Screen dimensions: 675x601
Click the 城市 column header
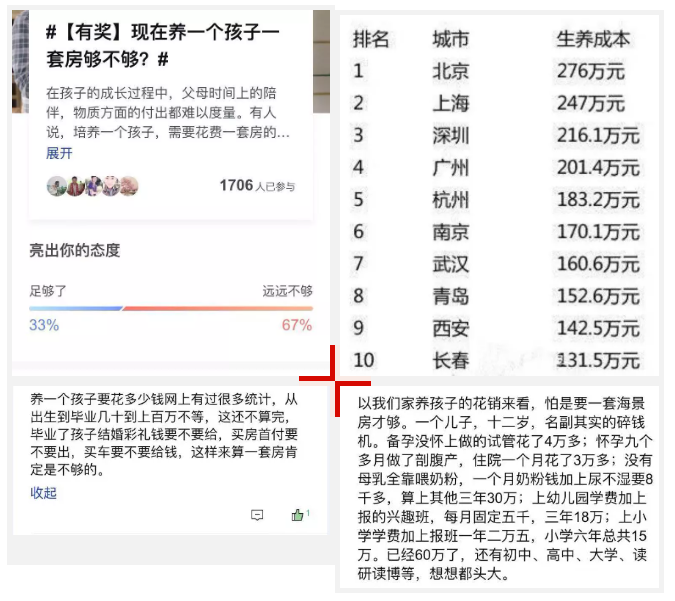tap(450, 39)
